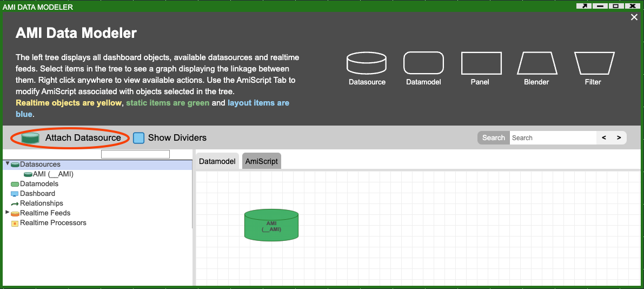The height and width of the screenshot is (289, 644).
Task: Select the AMI datasource node in graph
Action: (271, 225)
